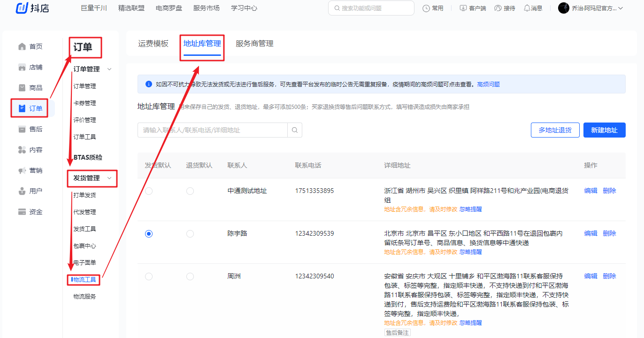
Task: Click 忽略提醒 in 周洲 row
Action: (471, 323)
